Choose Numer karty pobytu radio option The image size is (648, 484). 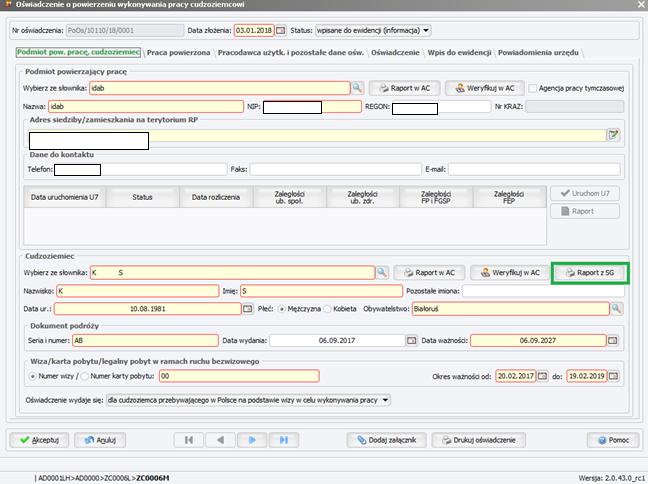point(85,376)
